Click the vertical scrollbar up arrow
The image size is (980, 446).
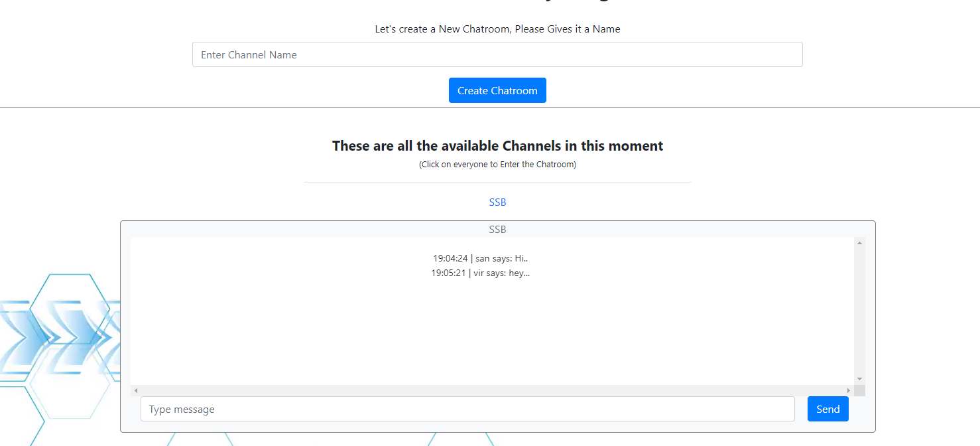pos(859,242)
